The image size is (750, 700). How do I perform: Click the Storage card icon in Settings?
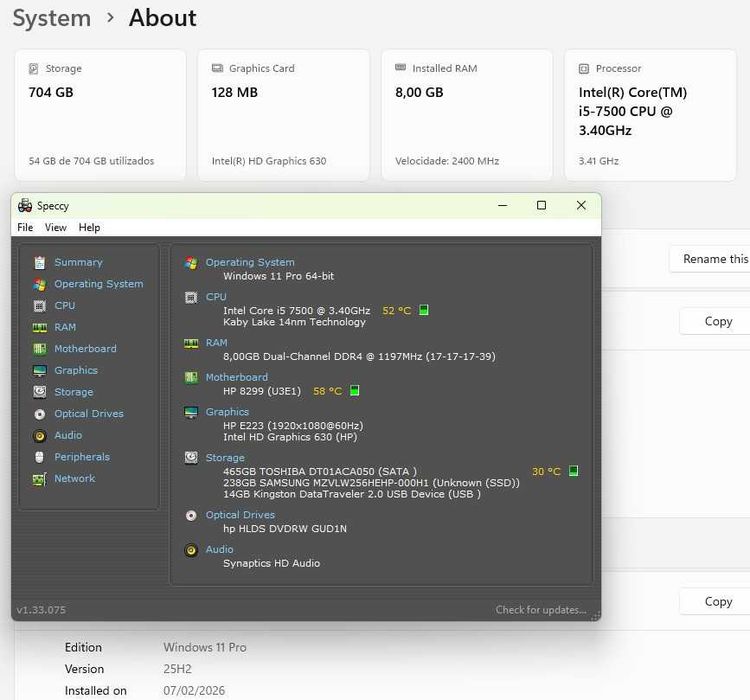(x=33, y=68)
